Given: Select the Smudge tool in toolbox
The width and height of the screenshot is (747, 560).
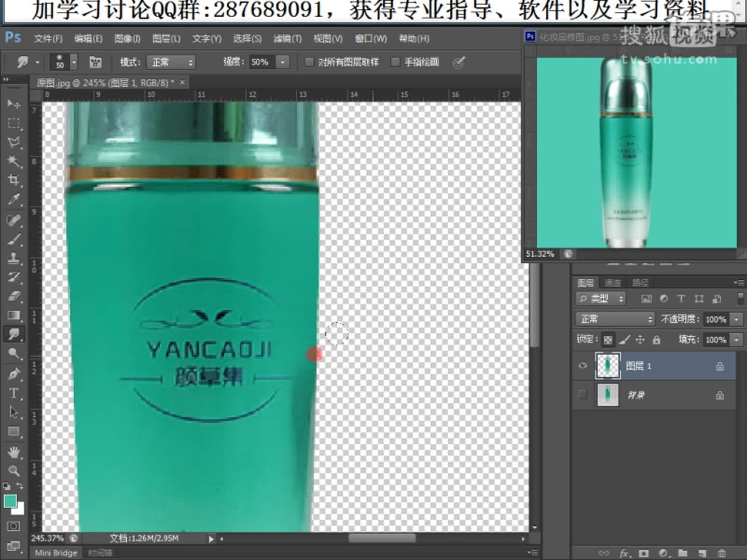Looking at the screenshot, I should click(x=13, y=334).
